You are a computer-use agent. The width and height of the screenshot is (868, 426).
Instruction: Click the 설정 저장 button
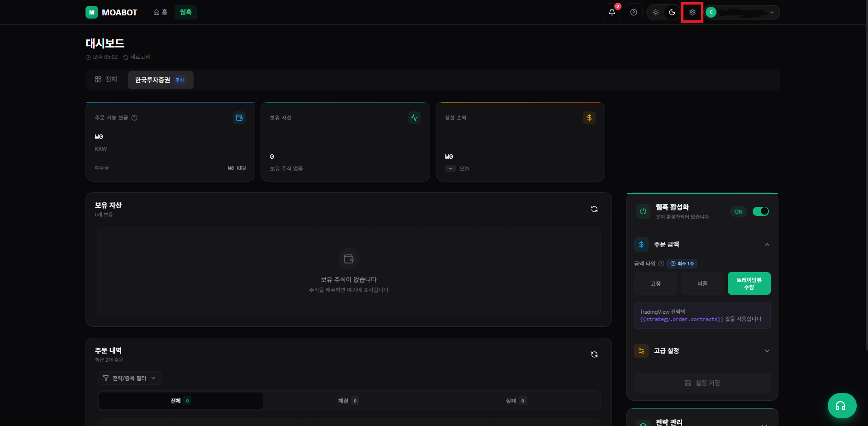[702, 383]
